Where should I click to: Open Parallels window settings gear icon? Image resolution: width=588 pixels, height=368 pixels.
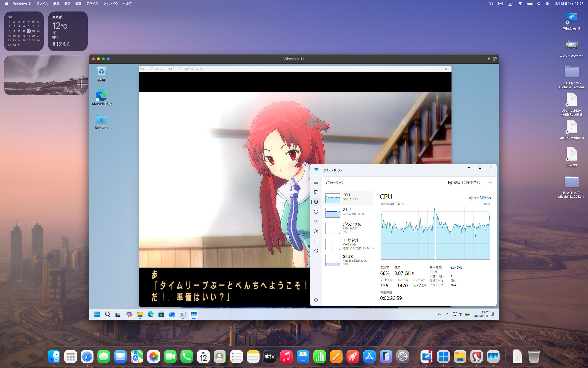click(495, 59)
